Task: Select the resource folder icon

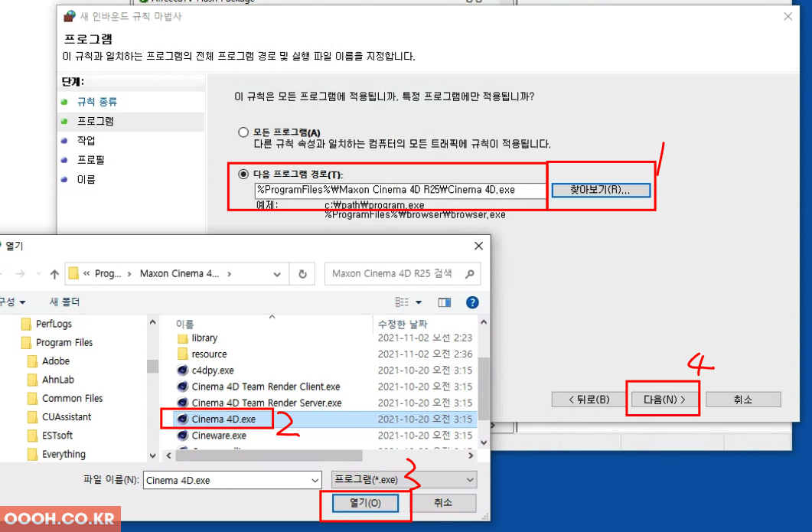Action: [x=182, y=354]
